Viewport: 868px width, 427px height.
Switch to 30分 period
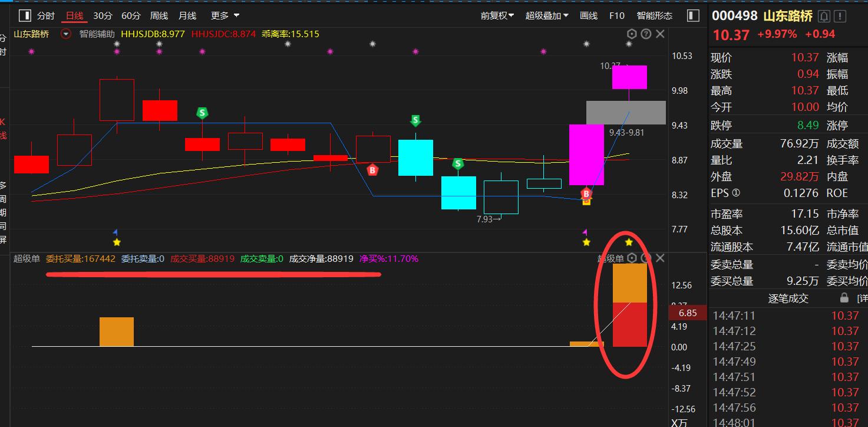103,16
